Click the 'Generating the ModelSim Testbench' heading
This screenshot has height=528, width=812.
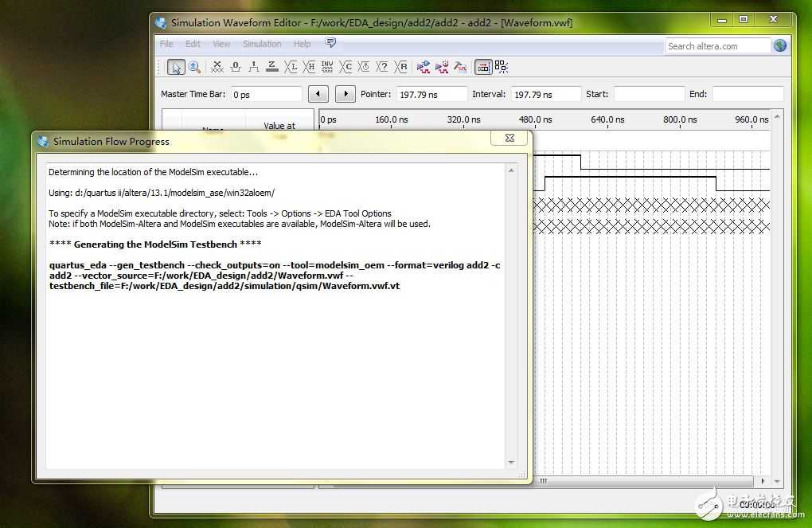point(155,244)
